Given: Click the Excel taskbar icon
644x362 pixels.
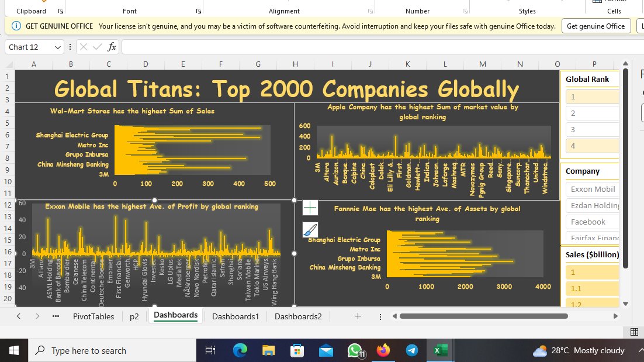Looking at the screenshot, I should (440, 350).
